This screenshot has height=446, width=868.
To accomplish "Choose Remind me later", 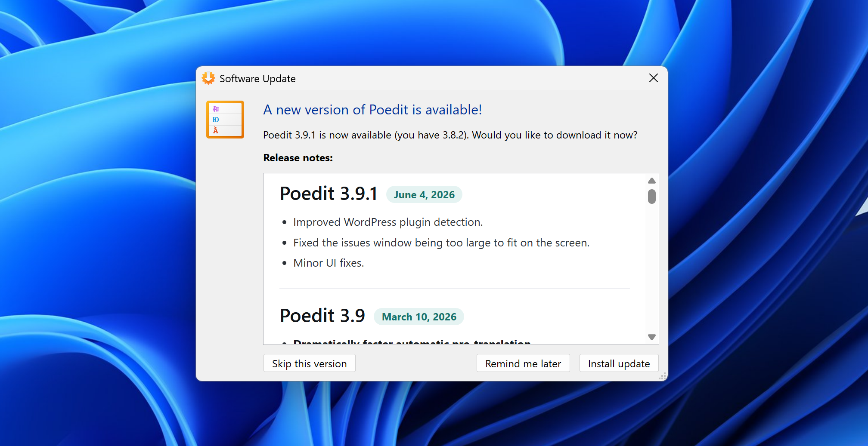I will pyautogui.click(x=523, y=363).
